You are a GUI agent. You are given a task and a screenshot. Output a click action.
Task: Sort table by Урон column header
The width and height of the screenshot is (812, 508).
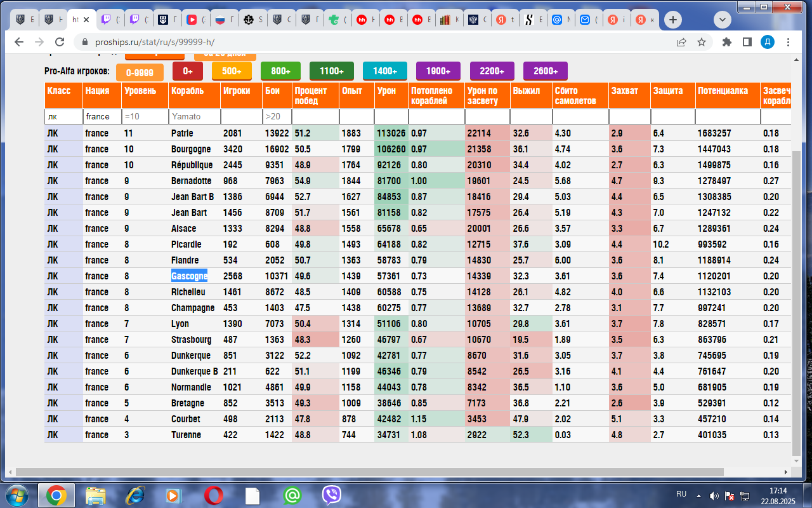(x=391, y=95)
